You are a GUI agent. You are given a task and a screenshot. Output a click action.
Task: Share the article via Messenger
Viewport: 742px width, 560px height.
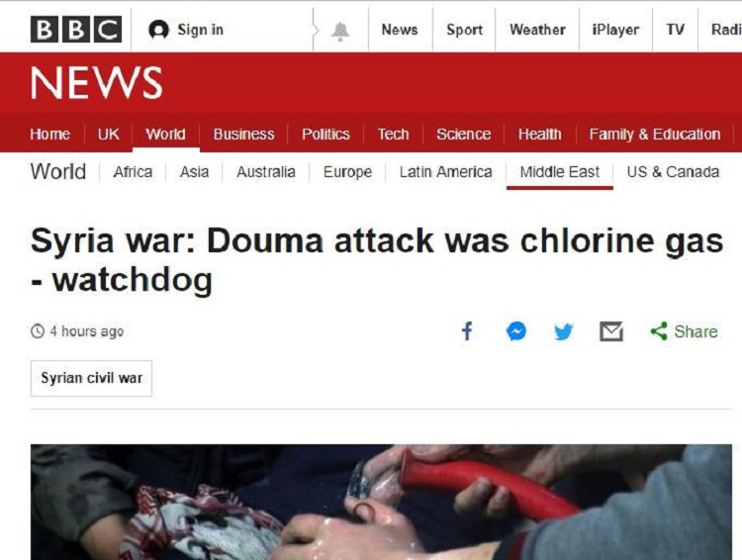(516, 330)
